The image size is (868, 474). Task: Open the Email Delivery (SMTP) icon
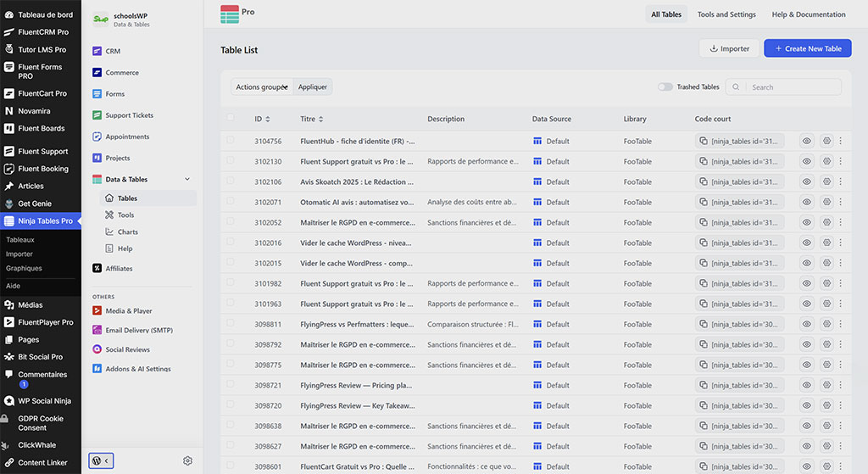click(x=97, y=330)
